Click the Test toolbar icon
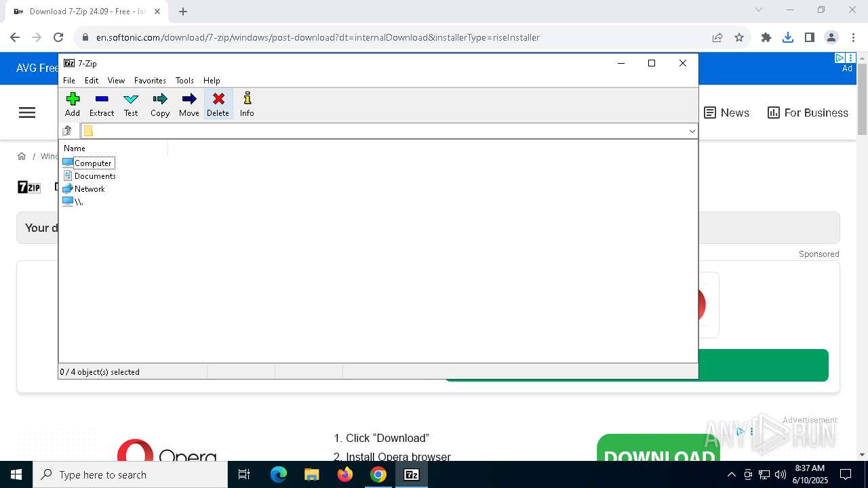868x488 pixels. (131, 104)
